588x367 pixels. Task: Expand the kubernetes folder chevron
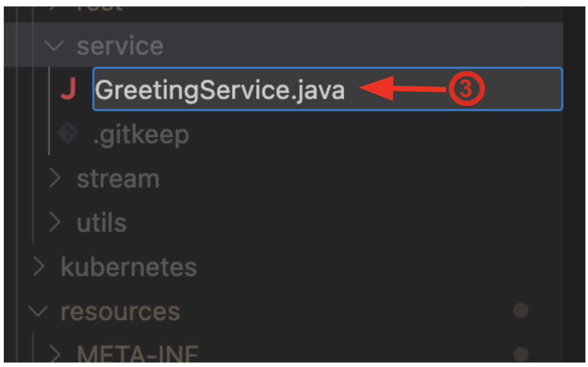click(38, 267)
